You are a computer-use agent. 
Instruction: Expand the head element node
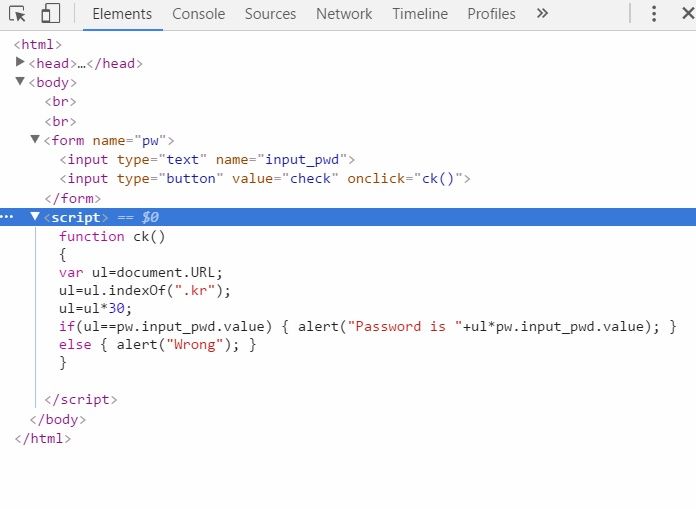pos(20,62)
